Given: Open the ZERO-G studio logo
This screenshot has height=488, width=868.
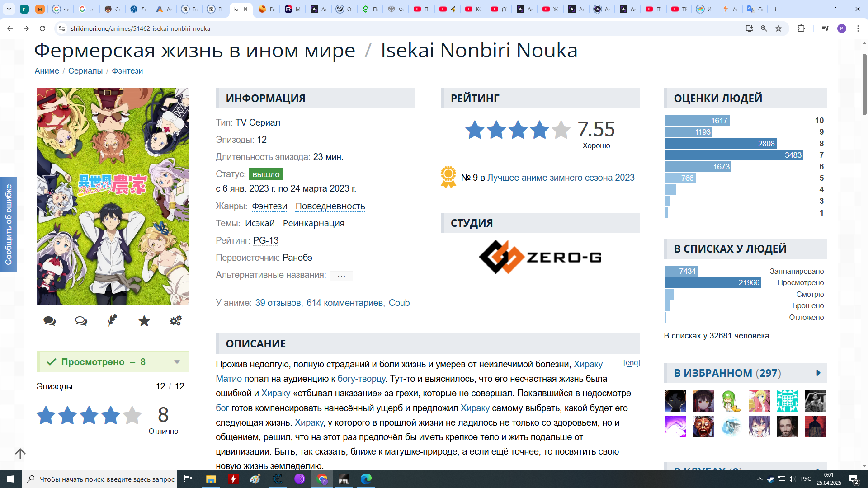Looking at the screenshot, I should (540, 257).
